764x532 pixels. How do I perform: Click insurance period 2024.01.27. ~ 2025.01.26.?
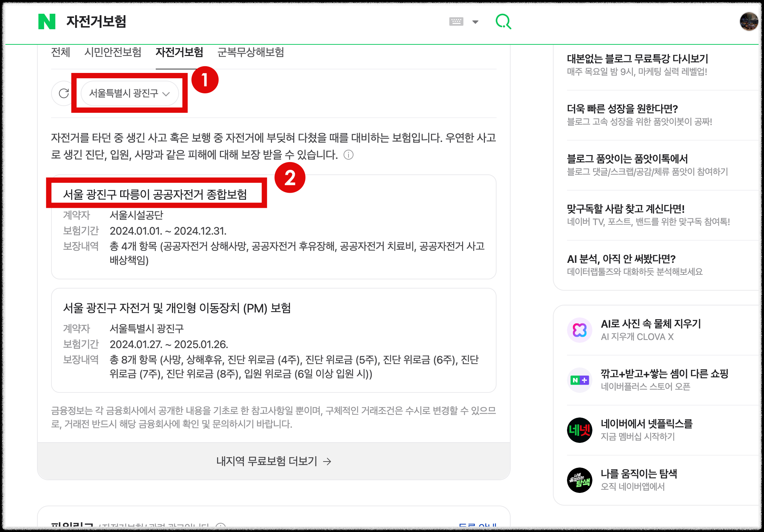[x=169, y=344]
